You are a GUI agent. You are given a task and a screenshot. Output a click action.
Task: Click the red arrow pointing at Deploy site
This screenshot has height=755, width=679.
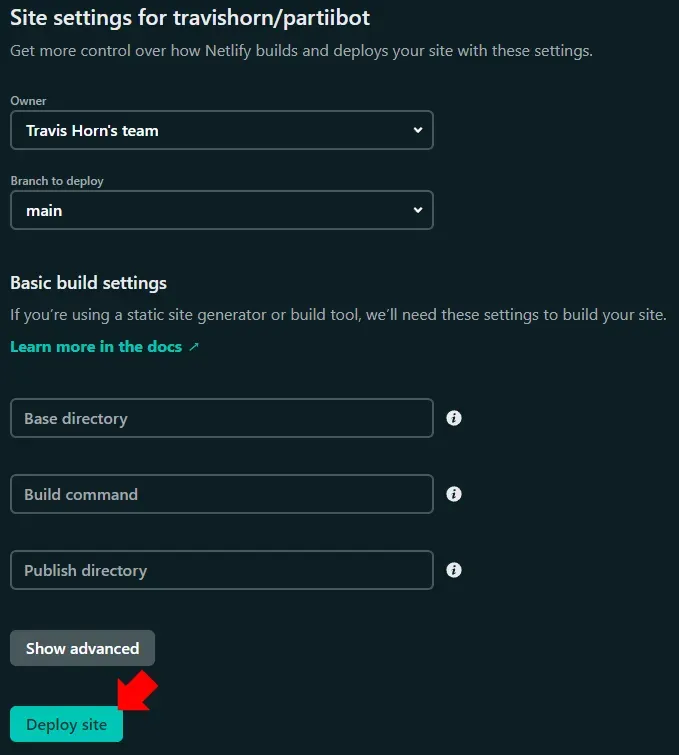click(x=134, y=693)
